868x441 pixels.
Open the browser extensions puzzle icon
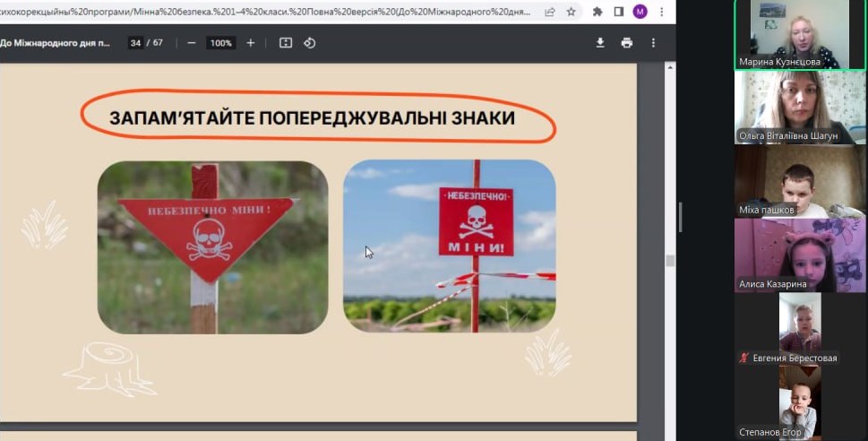[597, 12]
